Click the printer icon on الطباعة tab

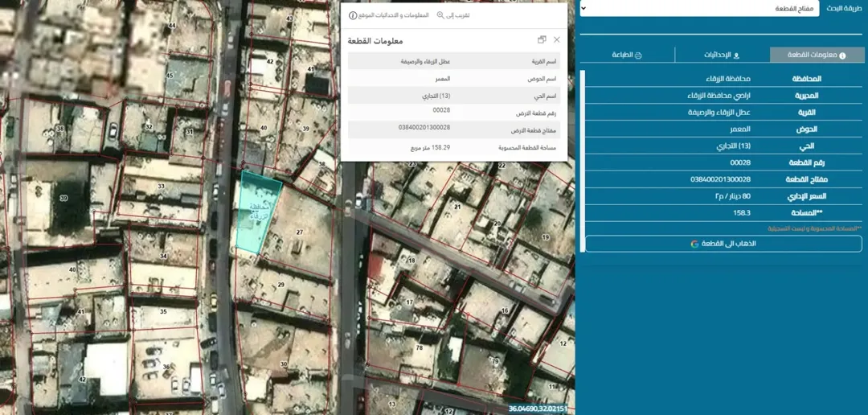(x=637, y=55)
